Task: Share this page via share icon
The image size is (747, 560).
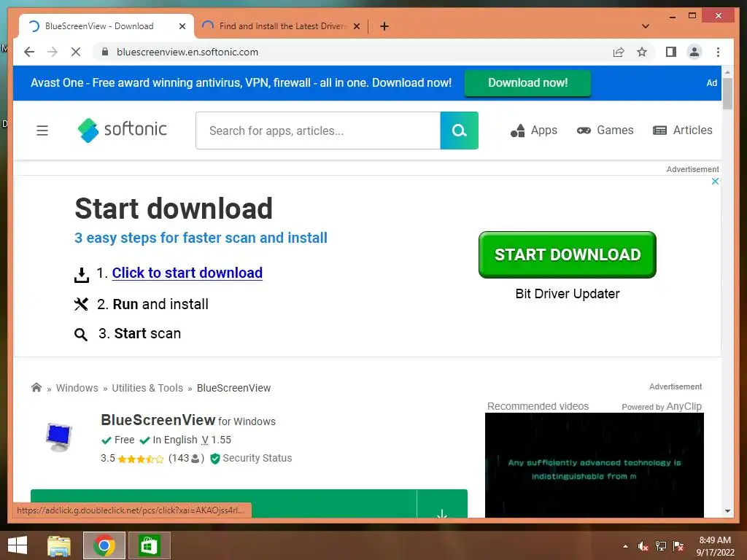Action: (619, 52)
